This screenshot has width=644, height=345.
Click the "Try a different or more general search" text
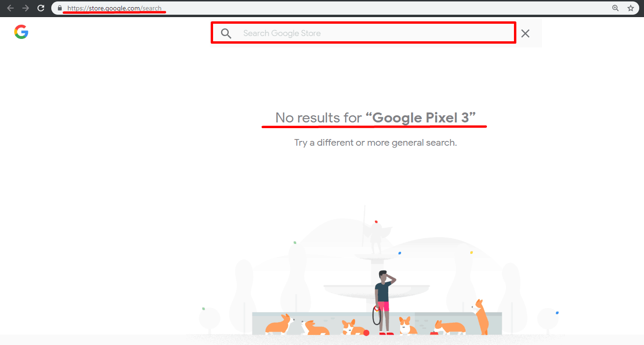tap(375, 142)
